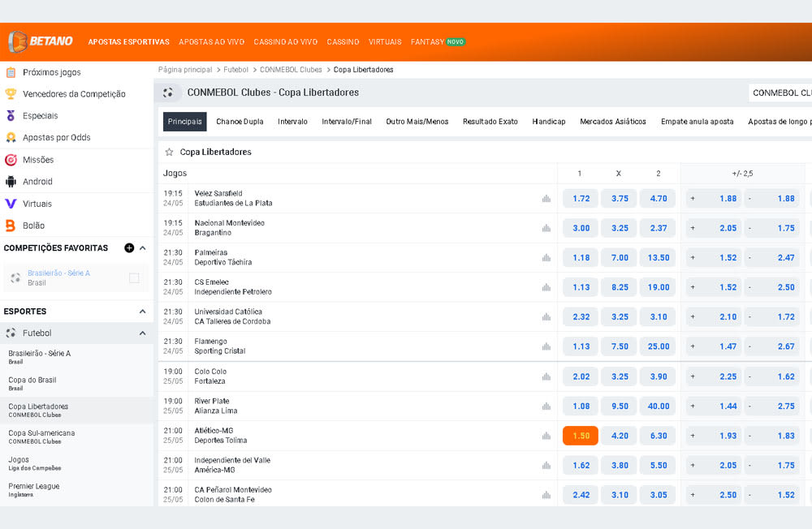Open stats icon for Palmeiras match
Image resolution: width=812 pixels, height=529 pixels.
(546, 257)
